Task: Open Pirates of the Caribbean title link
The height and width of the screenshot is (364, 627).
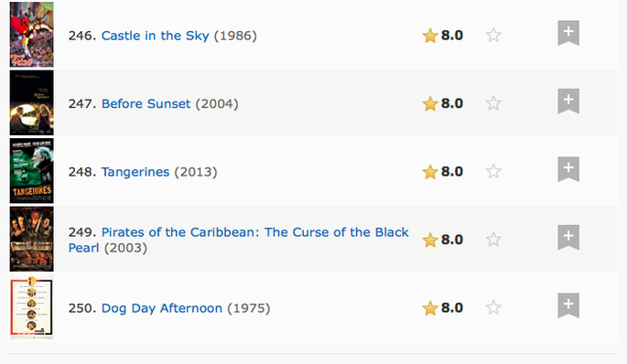Action: coord(238,240)
